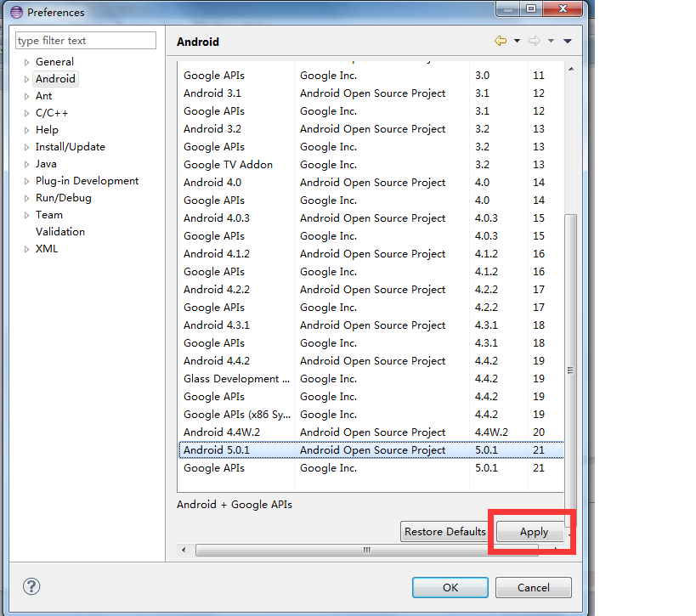Click the SDK list scroll up arrow
The width and height of the screenshot is (696, 616).
(571, 69)
